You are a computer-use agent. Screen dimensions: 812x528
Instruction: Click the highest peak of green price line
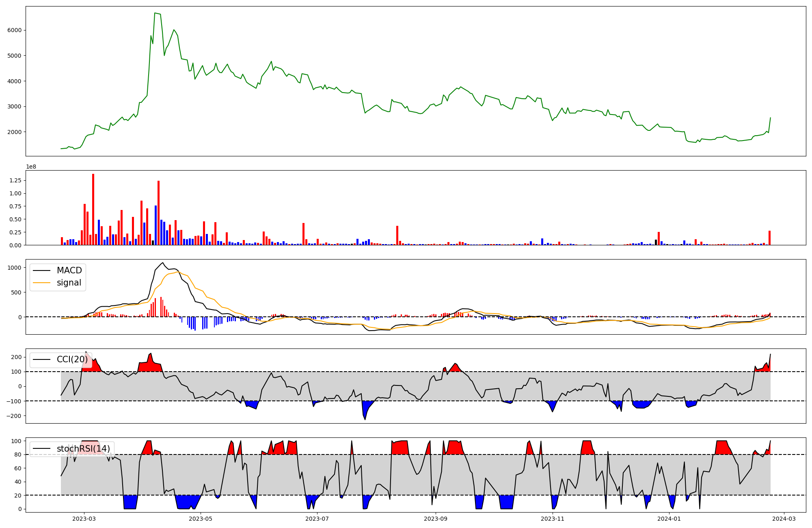coord(155,13)
